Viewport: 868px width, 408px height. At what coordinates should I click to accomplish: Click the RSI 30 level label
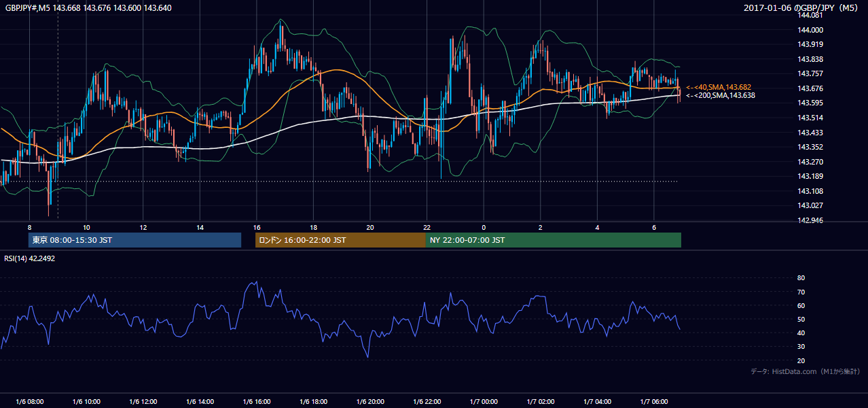[x=801, y=347]
